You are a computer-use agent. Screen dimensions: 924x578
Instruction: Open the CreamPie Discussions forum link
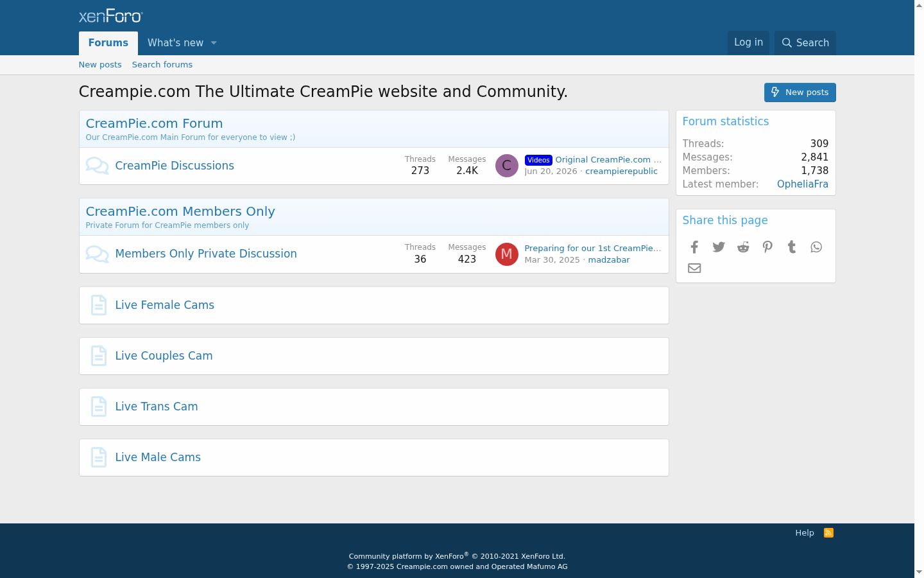[175, 166]
